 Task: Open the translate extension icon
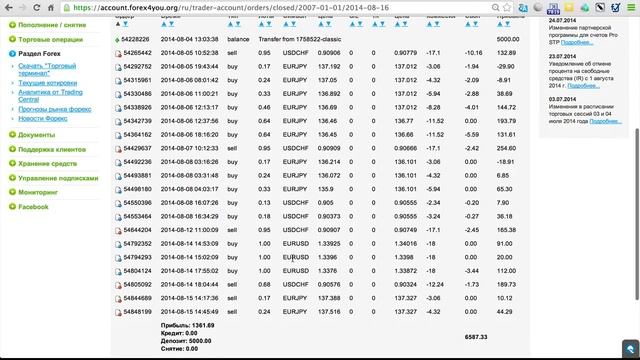523,7
